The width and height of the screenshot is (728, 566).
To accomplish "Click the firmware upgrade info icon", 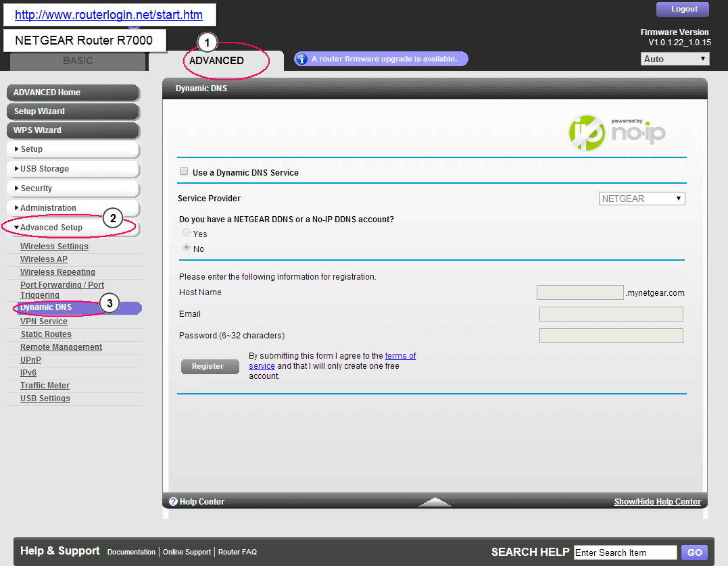I will point(301,59).
